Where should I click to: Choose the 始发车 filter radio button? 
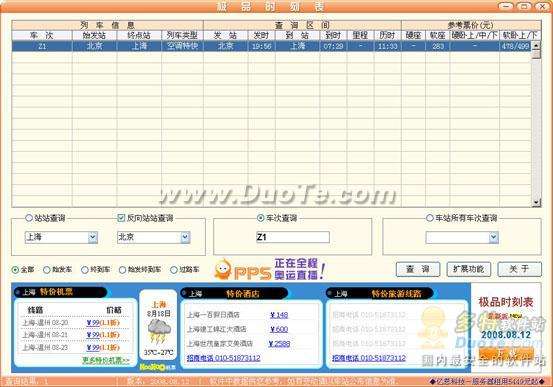[47, 270]
